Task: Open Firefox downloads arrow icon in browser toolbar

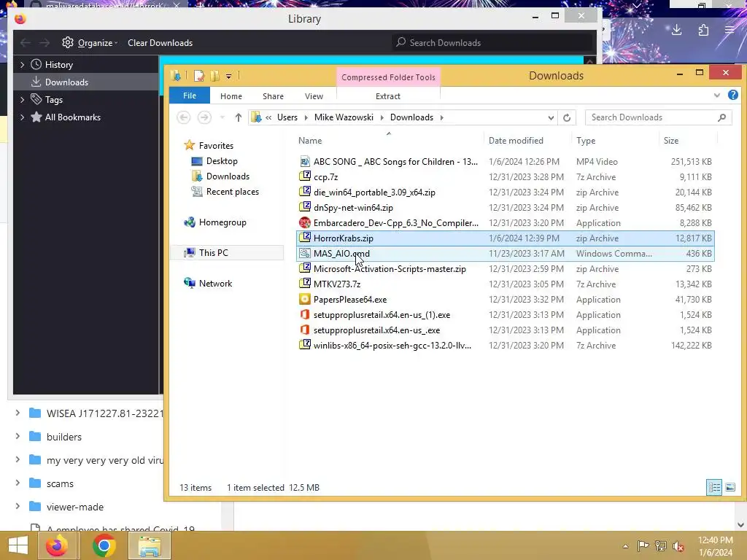Action: tap(676, 30)
